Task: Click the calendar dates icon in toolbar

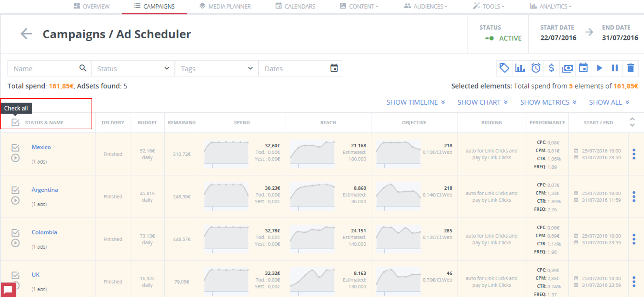Action: coord(583,68)
